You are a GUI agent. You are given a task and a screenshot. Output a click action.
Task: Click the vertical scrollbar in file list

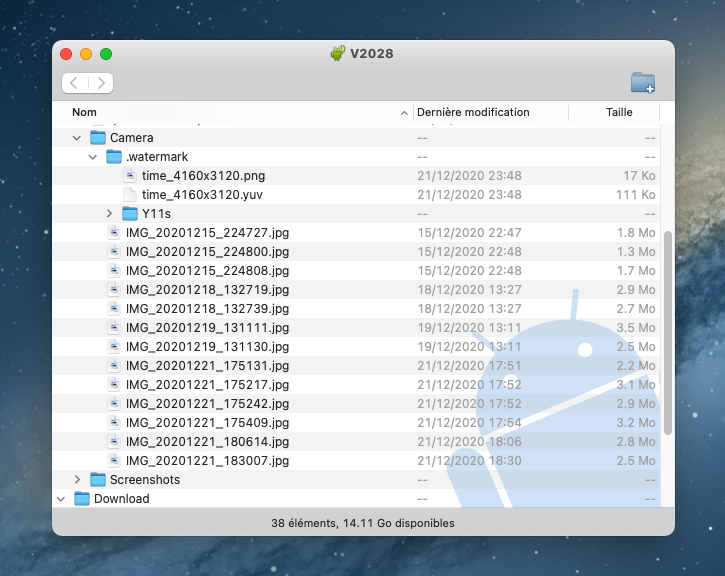pyautogui.click(x=668, y=330)
